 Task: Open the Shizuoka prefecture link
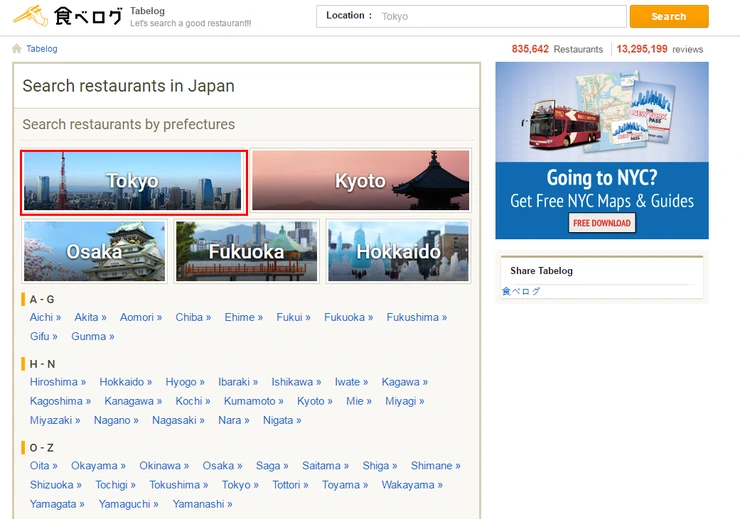[55, 485]
